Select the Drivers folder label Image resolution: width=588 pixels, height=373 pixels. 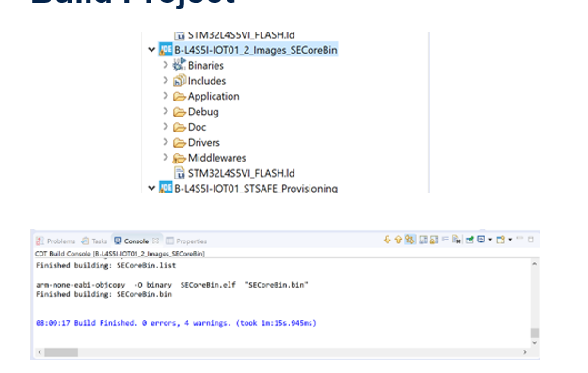tap(203, 142)
